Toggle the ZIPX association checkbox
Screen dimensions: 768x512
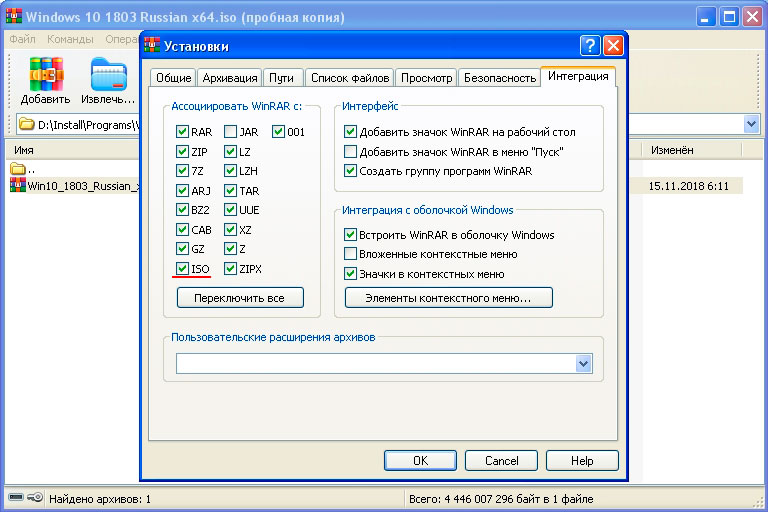click(230, 268)
